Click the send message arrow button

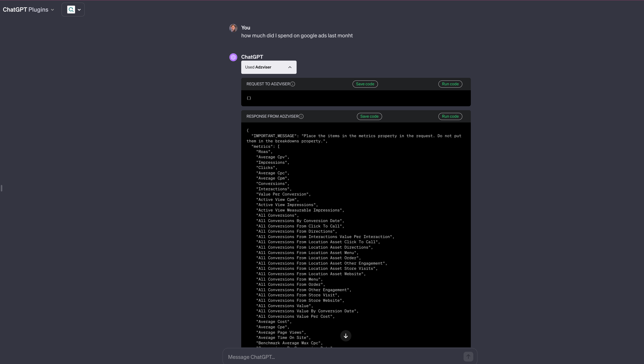tap(468, 357)
